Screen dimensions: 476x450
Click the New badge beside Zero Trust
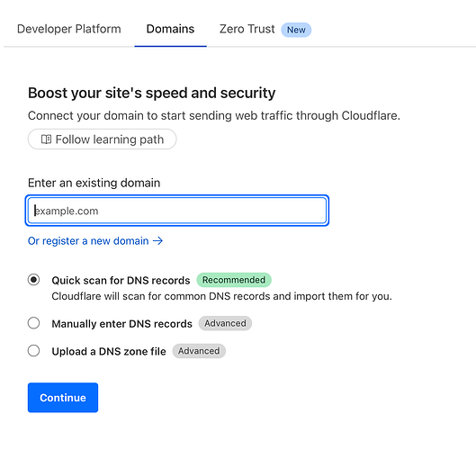296,30
